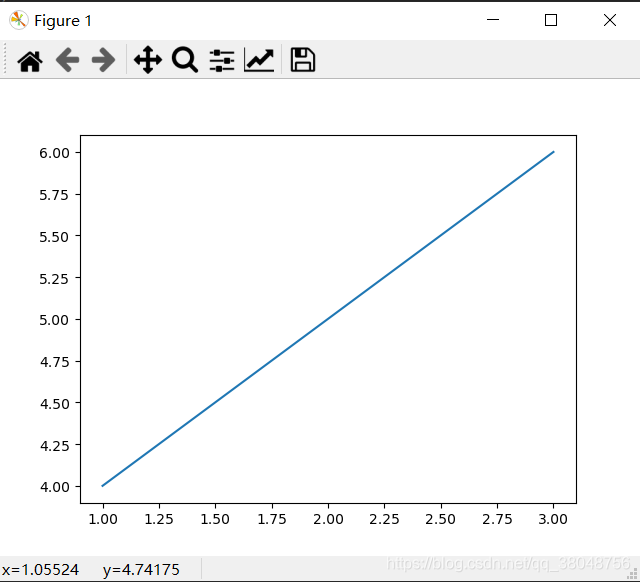Reset the plot with the Home icon
The height and width of the screenshot is (582, 640).
pos(30,61)
